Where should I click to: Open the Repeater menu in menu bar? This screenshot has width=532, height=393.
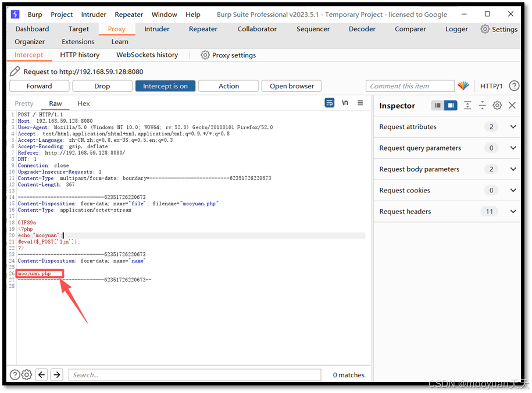tap(129, 15)
